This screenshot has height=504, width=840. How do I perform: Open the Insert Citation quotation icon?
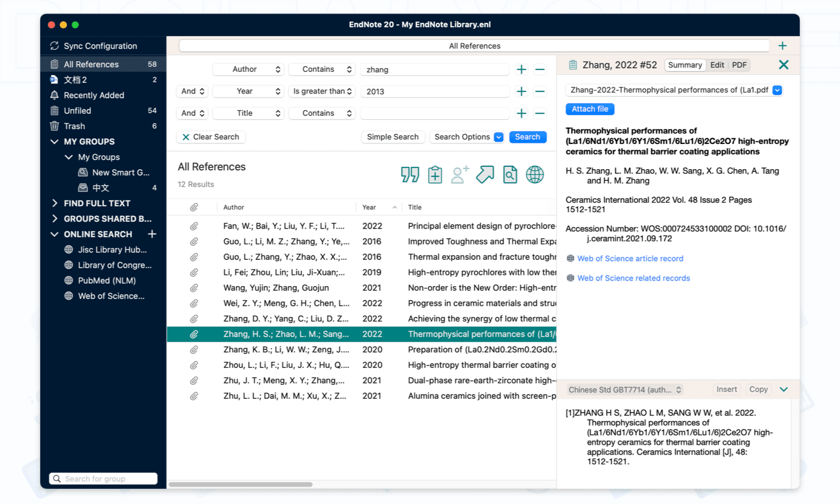[x=410, y=174]
